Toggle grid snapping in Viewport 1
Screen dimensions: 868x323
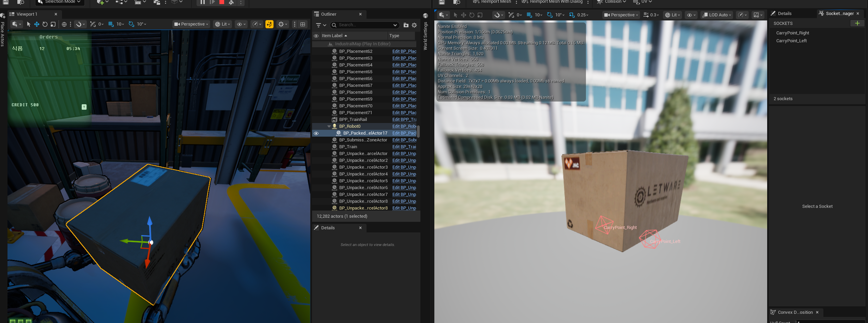tap(111, 24)
